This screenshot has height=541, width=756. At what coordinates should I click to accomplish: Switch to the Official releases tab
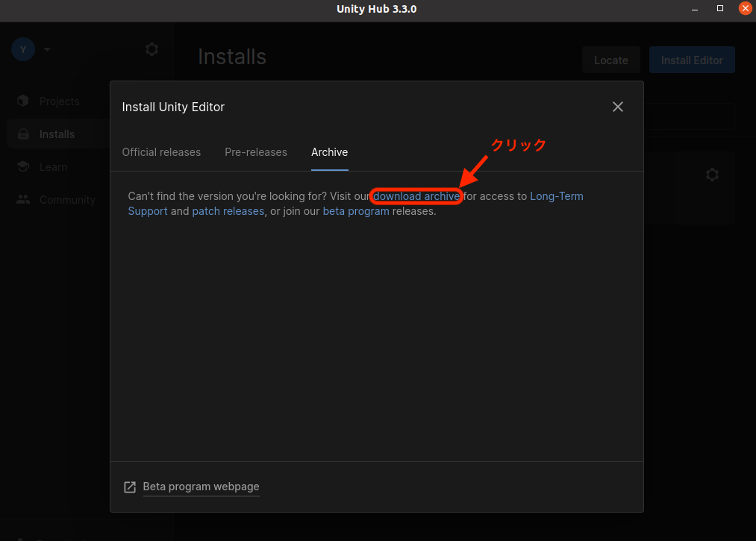[x=161, y=152]
